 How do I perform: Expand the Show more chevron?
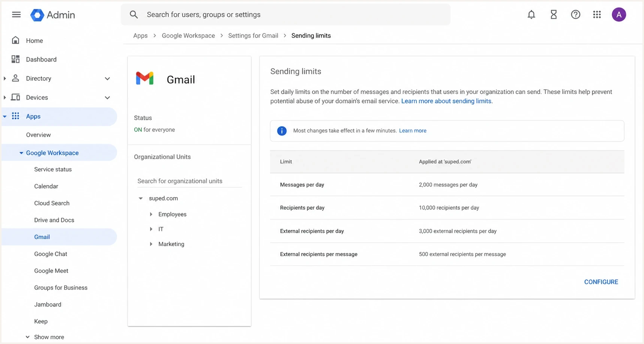tap(27, 337)
